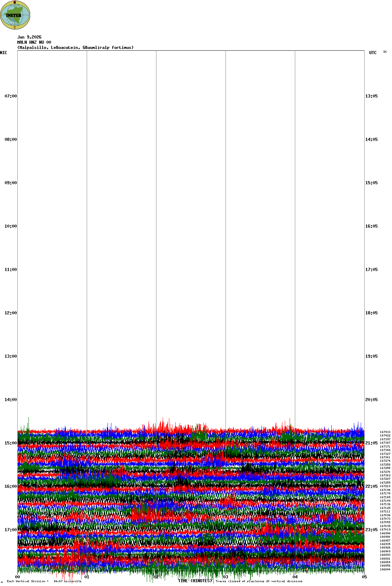Image resolution: width=392 pixels, height=586 pixels.
Task: Click the 12:00 local time label
Action: [x=10, y=313]
